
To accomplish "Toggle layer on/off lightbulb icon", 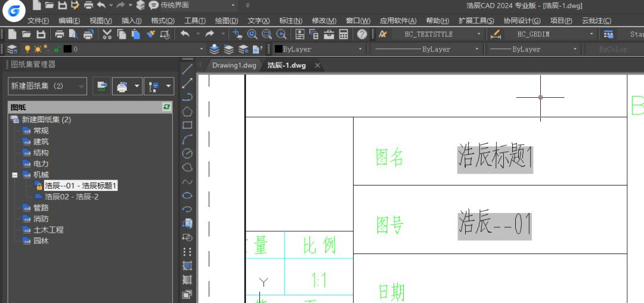I will click(27, 50).
